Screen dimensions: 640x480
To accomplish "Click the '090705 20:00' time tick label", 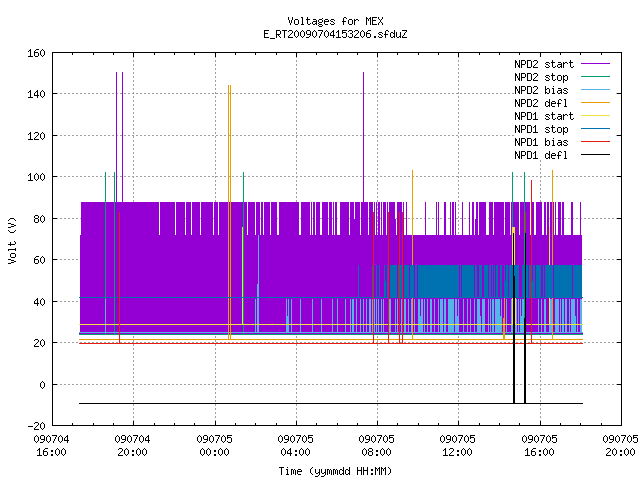I will click(x=620, y=446).
